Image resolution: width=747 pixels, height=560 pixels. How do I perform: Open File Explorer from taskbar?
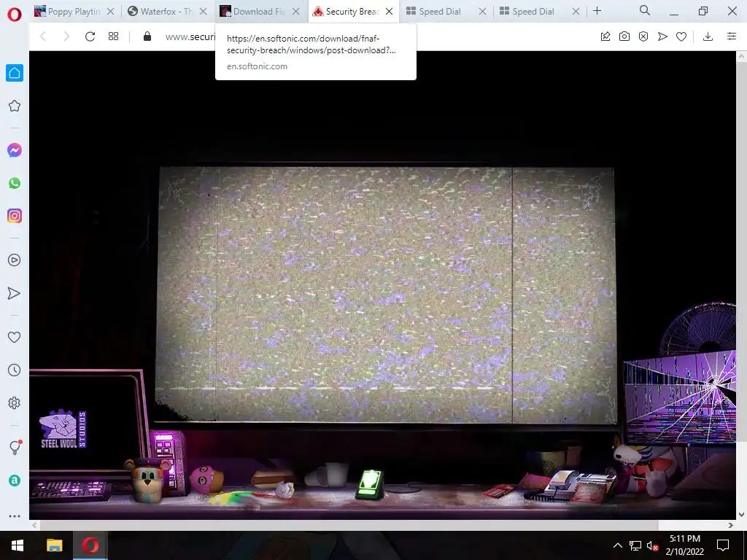tap(54, 545)
